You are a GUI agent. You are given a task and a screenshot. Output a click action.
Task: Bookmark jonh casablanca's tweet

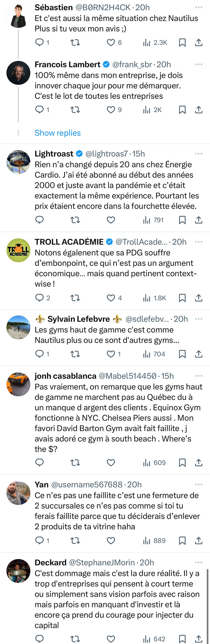pos(182,463)
